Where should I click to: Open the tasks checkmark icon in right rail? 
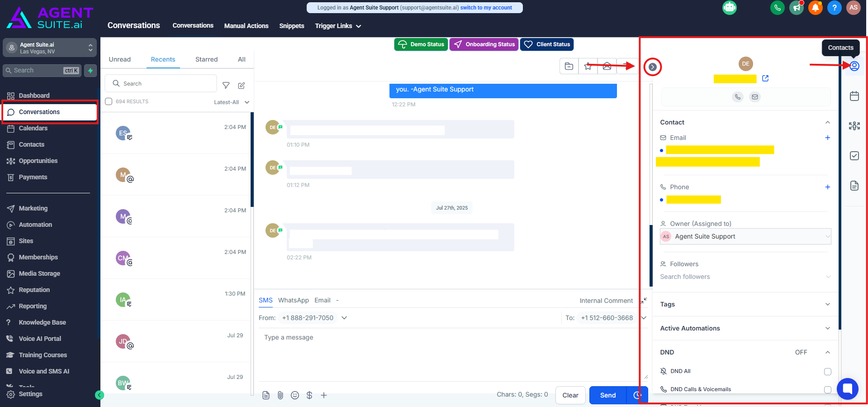(x=854, y=156)
